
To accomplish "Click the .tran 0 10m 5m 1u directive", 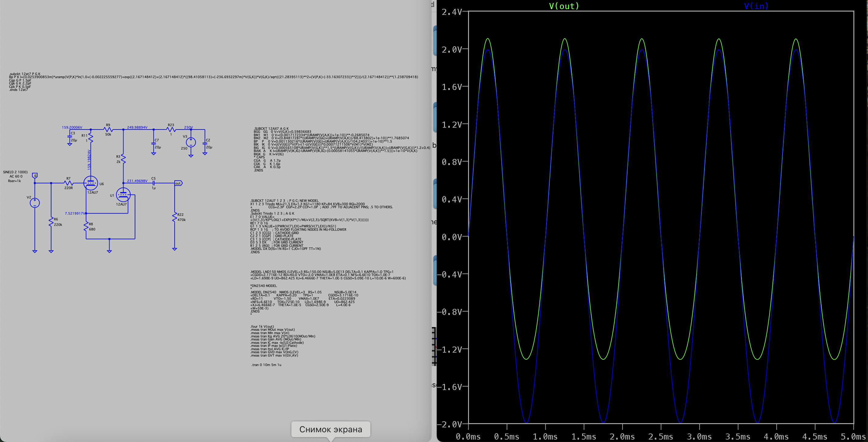I will [266, 364].
